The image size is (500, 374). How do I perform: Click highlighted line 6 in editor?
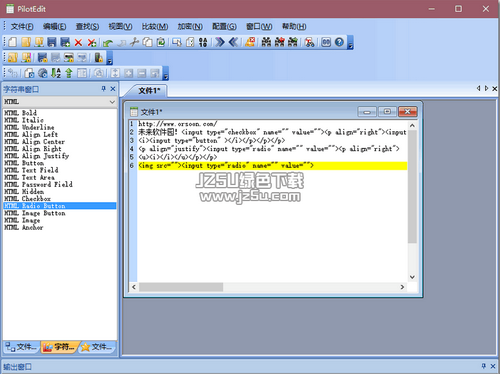coord(273,165)
